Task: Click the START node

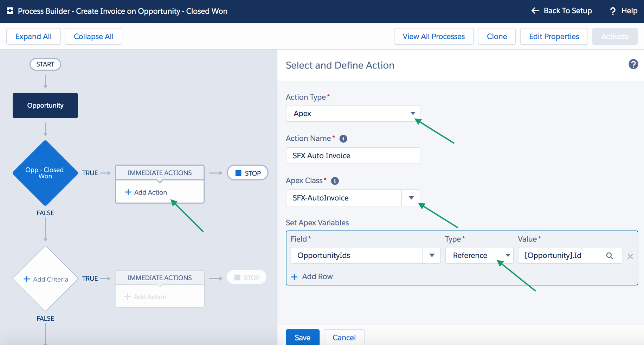Action: pyautogui.click(x=45, y=64)
